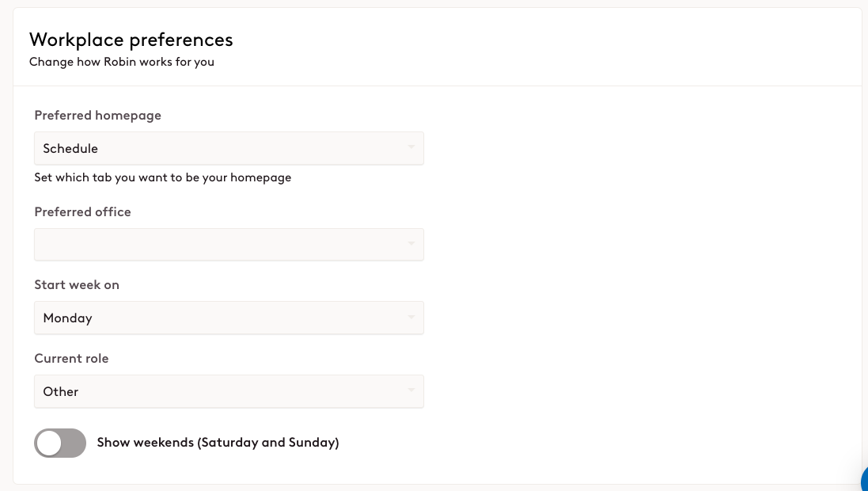Click the Current role field label
Viewport: 868px width, 491px height.
[71, 359]
